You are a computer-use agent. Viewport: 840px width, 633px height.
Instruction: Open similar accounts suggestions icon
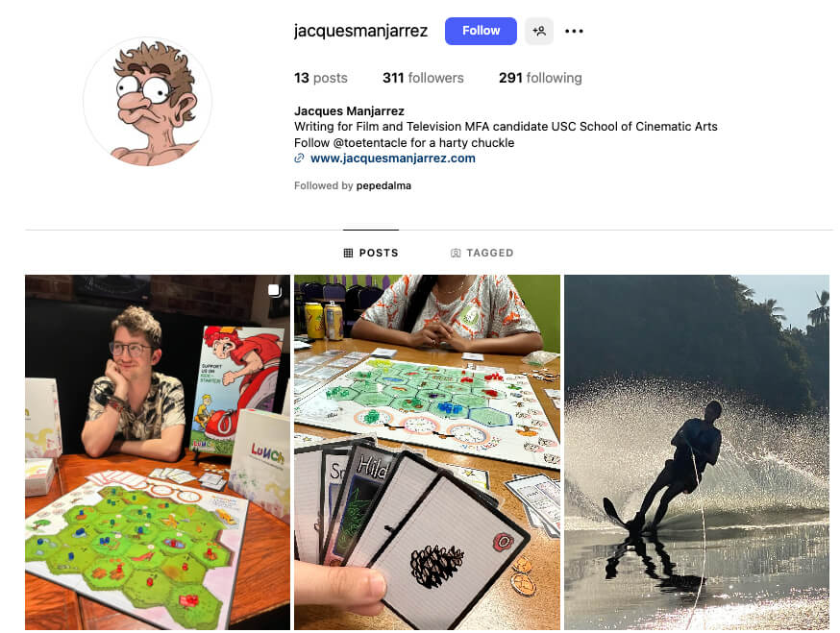tap(539, 31)
